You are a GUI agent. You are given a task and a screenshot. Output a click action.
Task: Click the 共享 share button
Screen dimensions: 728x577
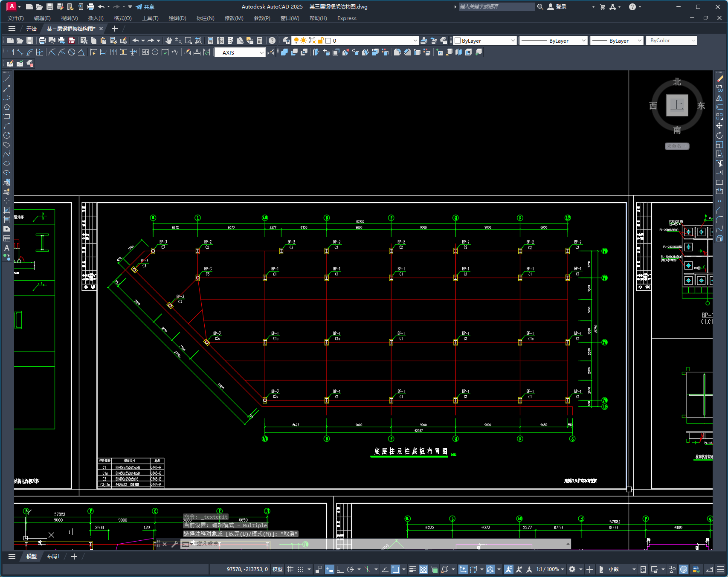pyautogui.click(x=145, y=7)
